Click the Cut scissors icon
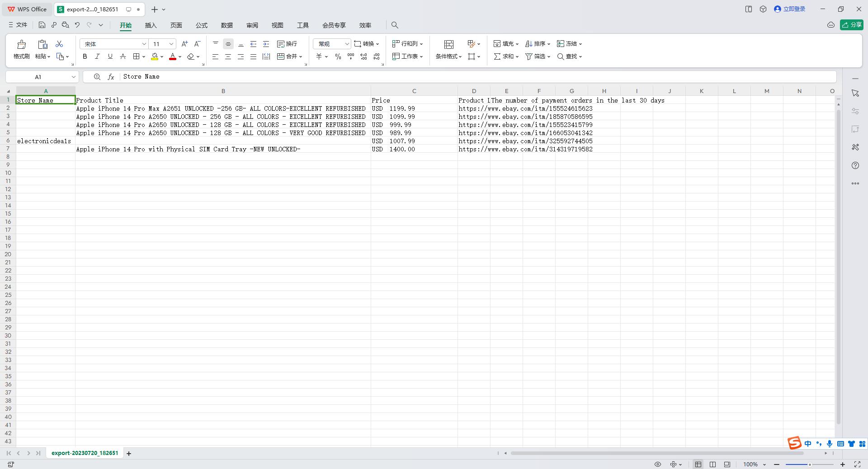The height and width of the screenshot is (469, 868). 59,44
